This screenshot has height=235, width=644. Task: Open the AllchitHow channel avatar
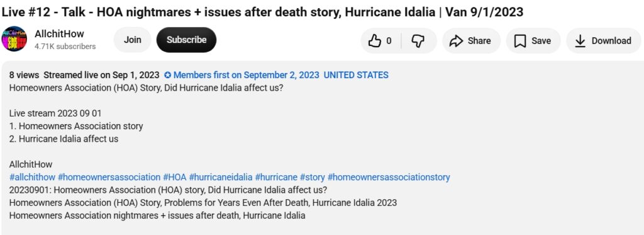pyautogui.click(x=14, y=38)
